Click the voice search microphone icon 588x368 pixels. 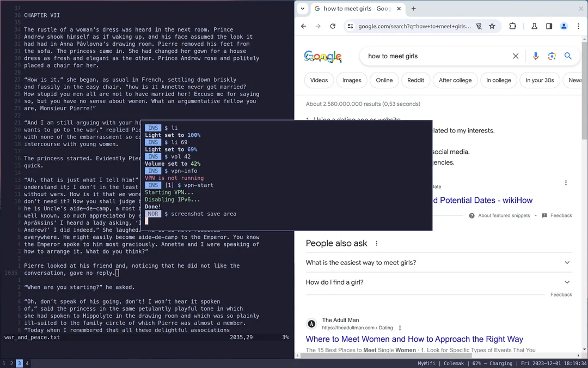click(536, 56)
